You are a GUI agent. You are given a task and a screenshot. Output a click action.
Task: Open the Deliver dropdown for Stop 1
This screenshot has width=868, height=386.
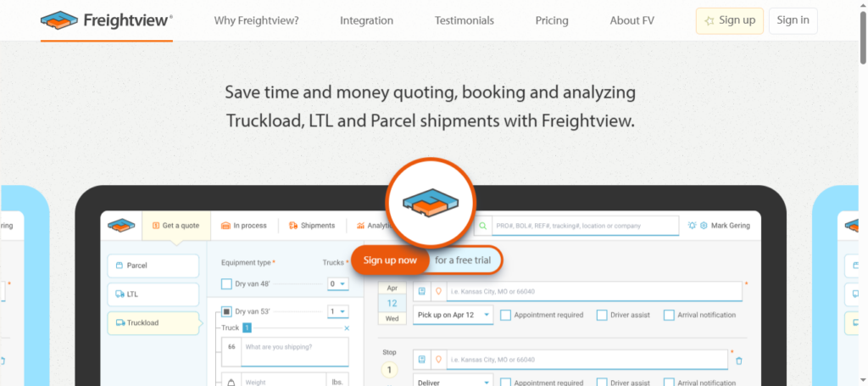[x=453, y=382]
